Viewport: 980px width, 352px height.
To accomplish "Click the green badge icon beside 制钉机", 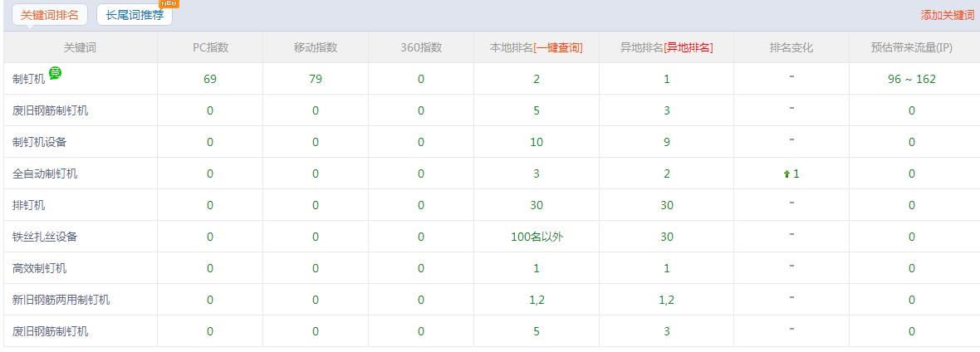I will pos(55,74).
